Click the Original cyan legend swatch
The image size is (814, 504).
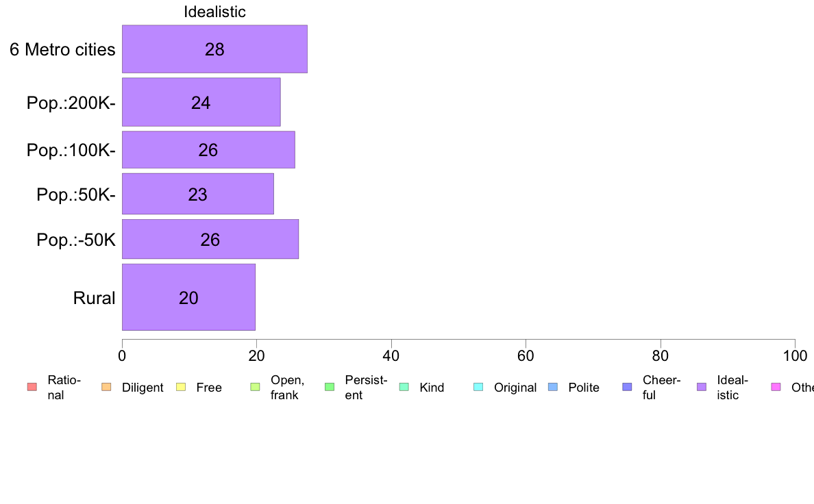tap(478, 387)
